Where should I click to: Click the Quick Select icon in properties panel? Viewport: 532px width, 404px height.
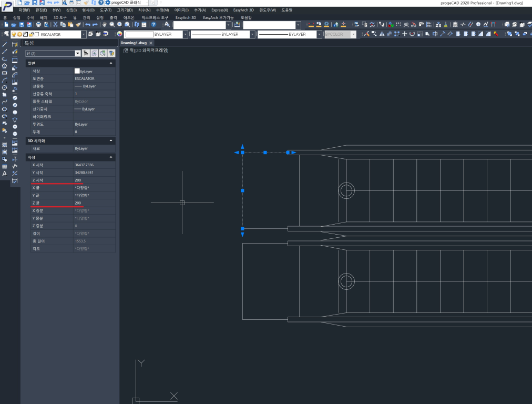tap(111, 53)
